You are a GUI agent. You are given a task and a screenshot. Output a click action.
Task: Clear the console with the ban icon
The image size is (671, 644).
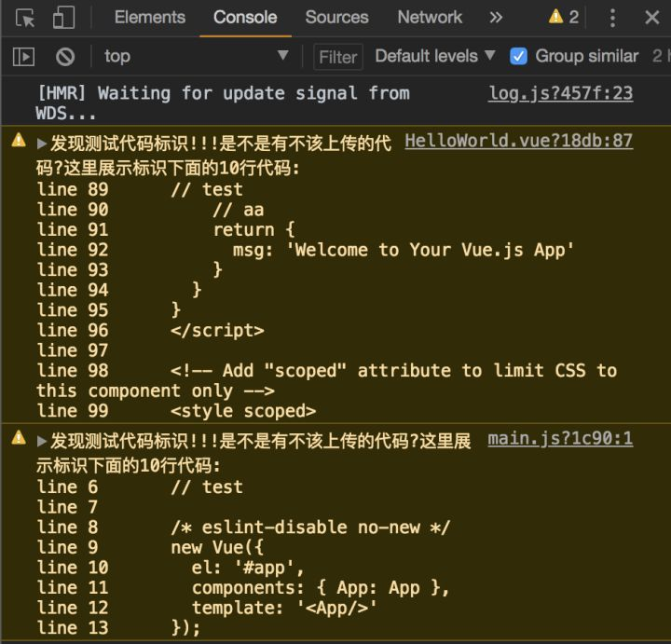point(65,57)
